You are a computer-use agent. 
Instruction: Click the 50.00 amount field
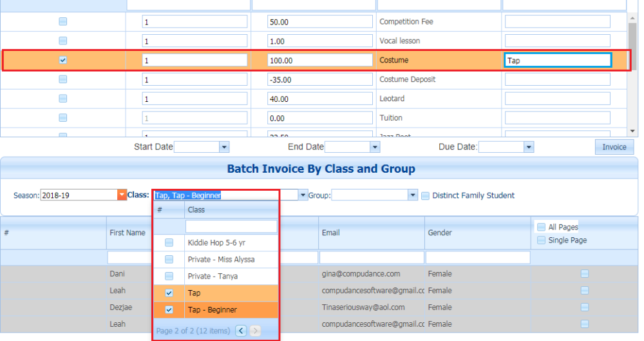click(x=320, y=22)
